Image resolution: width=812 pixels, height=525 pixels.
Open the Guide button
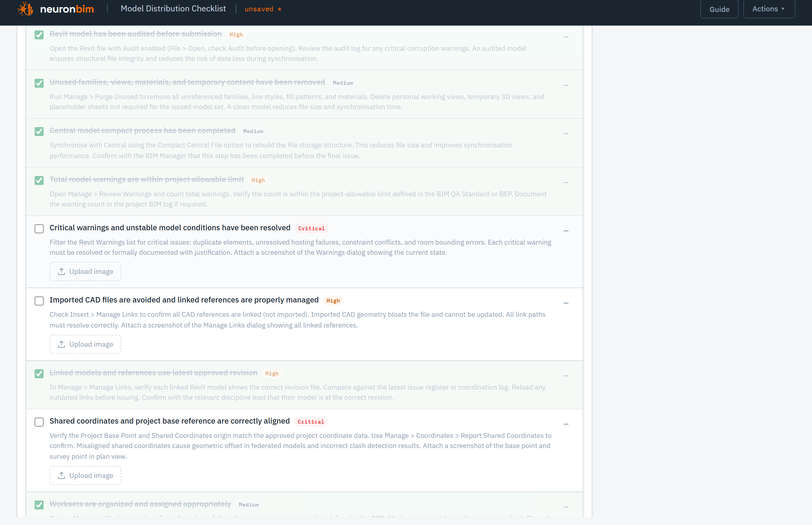point(719,9)
